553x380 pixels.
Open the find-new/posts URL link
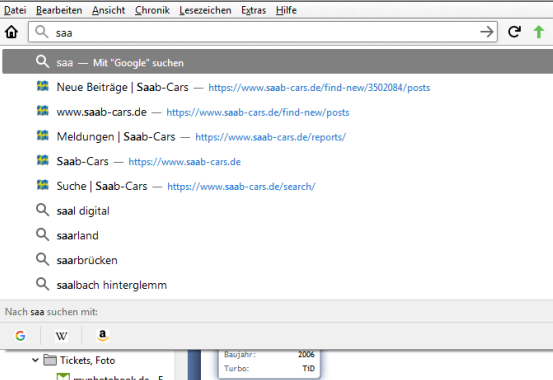click(x=258, y=113)
